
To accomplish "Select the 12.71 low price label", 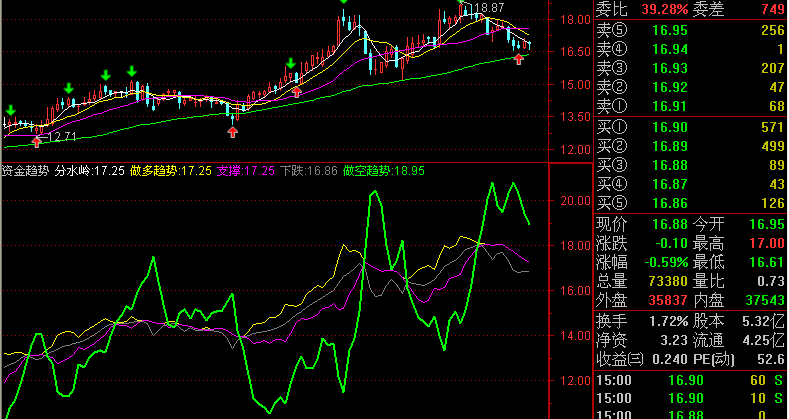I will 61,137.
